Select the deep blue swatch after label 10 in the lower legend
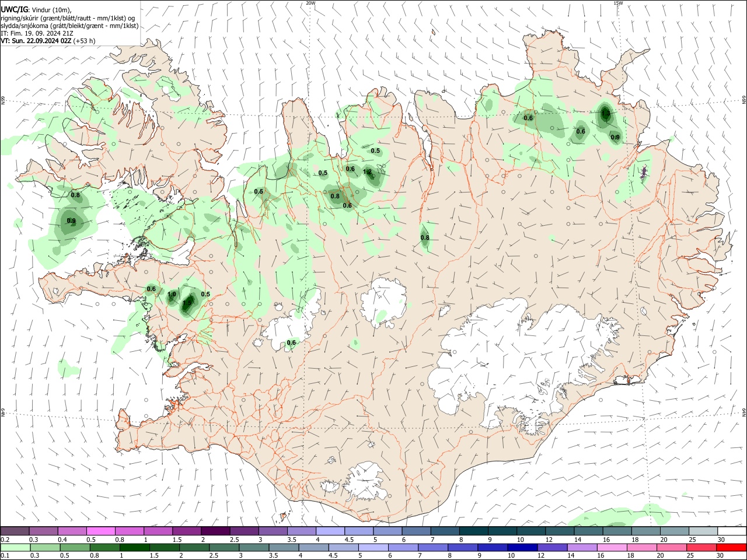This screenshot has height=560, width=747. 522,548
